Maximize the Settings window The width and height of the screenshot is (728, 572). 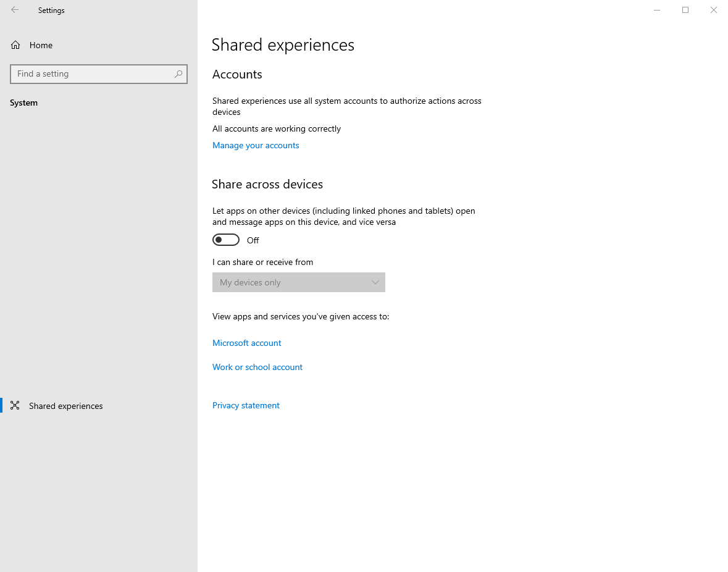[x=685, y=10]
